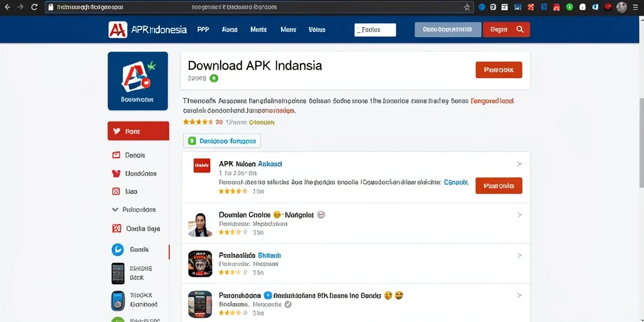Viewport: 644px width, 322px height.
Task: Click the orange button in the APK Nidoem row
Action: click(x=499, y=186)
